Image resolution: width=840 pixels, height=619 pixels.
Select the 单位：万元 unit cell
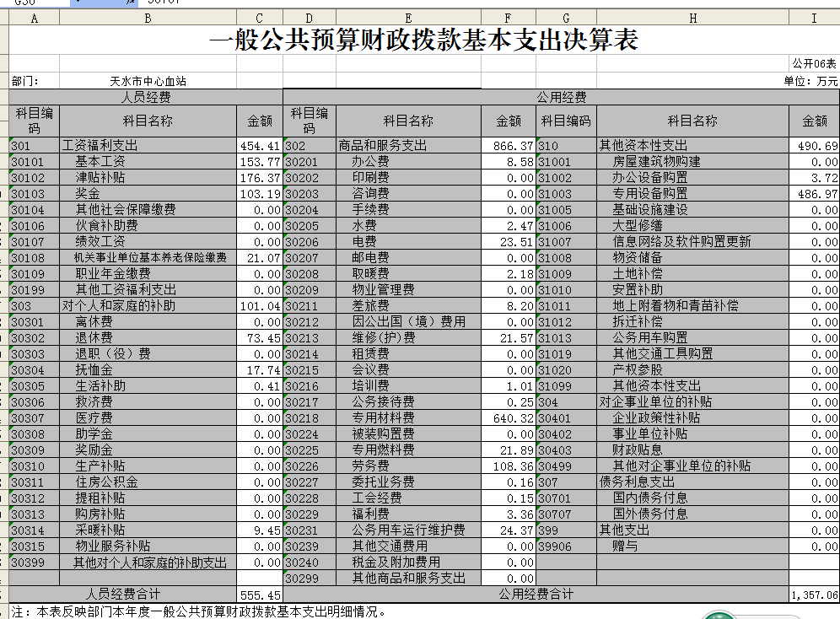(810, 82)
